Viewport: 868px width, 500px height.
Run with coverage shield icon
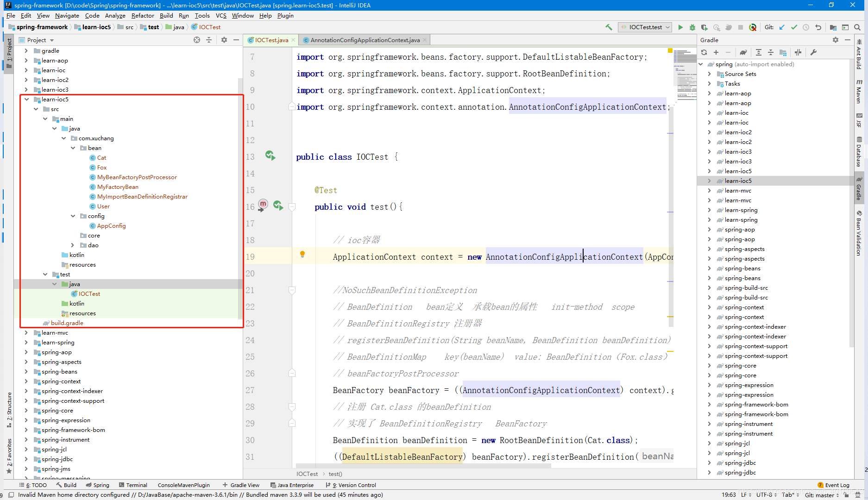[704, 27]
